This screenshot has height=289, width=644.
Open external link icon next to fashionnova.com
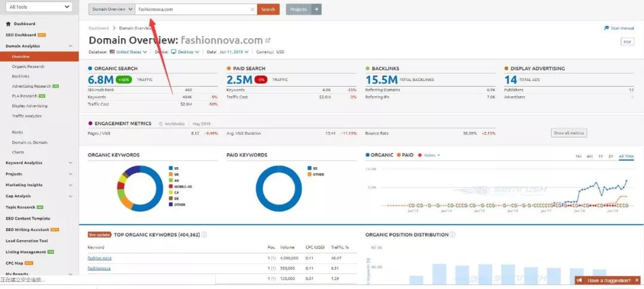pos(268,41)
